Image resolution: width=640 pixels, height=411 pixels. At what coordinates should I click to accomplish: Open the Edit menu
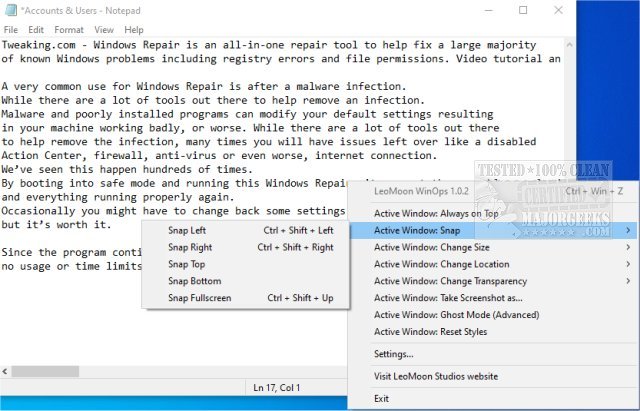36,30
